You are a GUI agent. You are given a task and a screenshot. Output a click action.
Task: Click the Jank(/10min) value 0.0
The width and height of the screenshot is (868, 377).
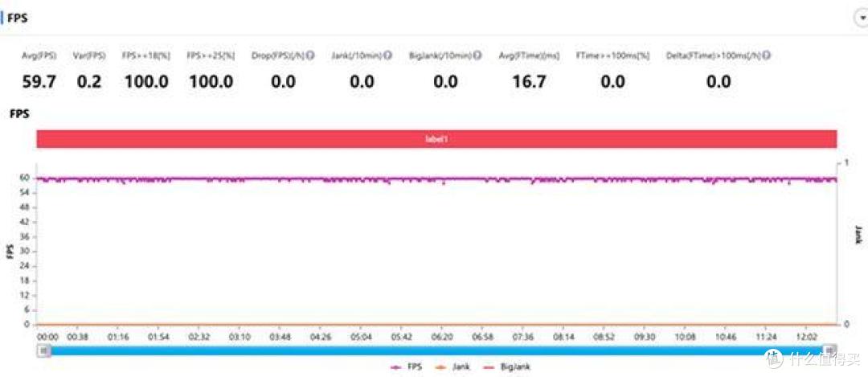pos(362,82)
